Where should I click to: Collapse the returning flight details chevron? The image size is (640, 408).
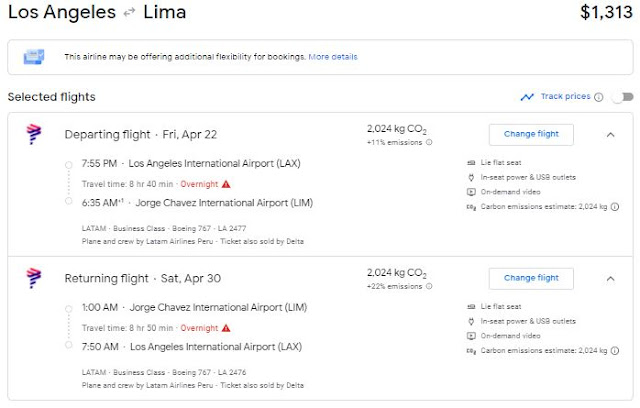(x=611, y=277)
